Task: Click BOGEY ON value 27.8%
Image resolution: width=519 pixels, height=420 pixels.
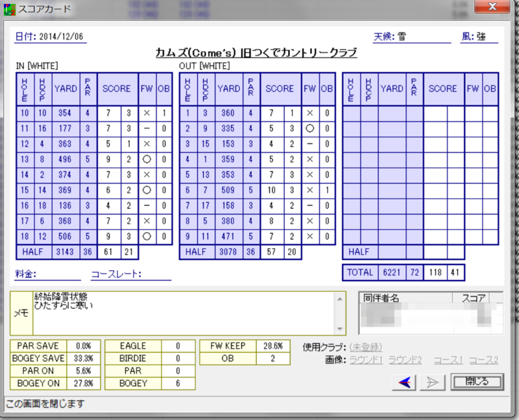Action: point(84,383)
